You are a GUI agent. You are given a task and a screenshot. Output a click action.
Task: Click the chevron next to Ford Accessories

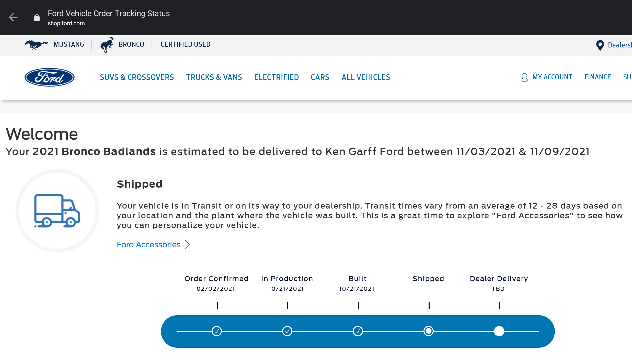tap(188, 245)
